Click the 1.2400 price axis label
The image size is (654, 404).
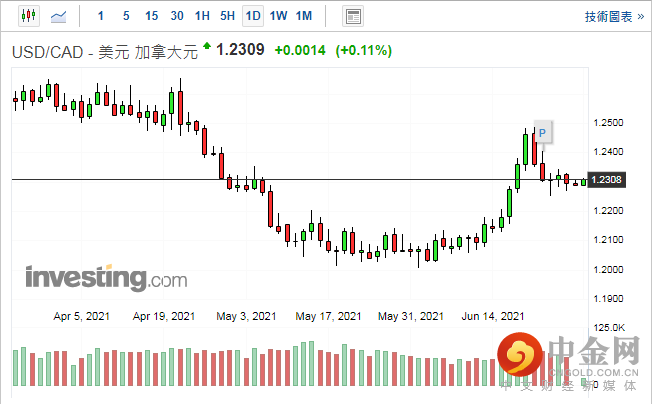click(x=608, y=152)
